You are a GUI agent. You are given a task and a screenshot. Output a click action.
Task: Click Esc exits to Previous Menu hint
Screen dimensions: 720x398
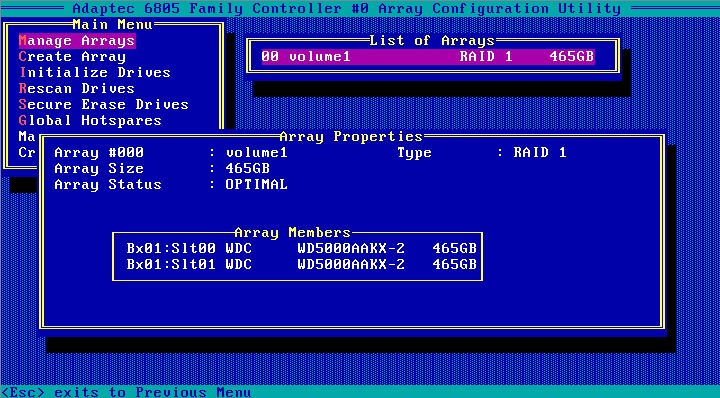click(x=126, y=392)
